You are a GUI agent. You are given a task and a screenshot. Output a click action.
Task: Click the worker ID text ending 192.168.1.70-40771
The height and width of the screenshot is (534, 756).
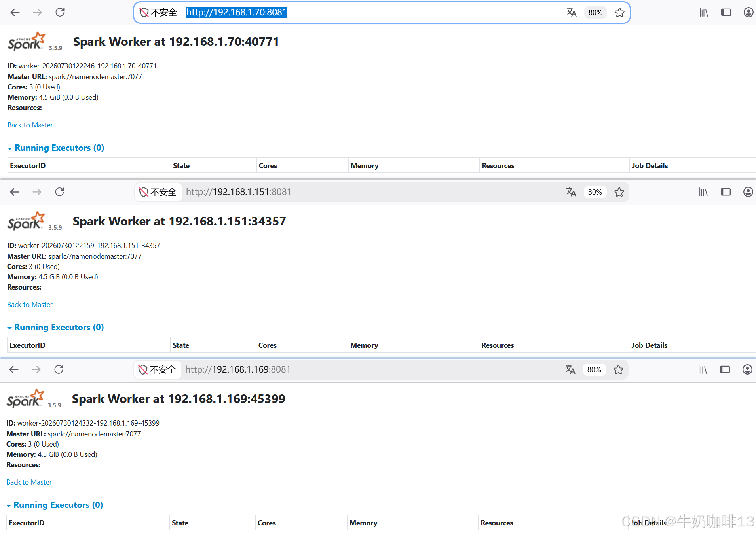click(x=87, y=66)
